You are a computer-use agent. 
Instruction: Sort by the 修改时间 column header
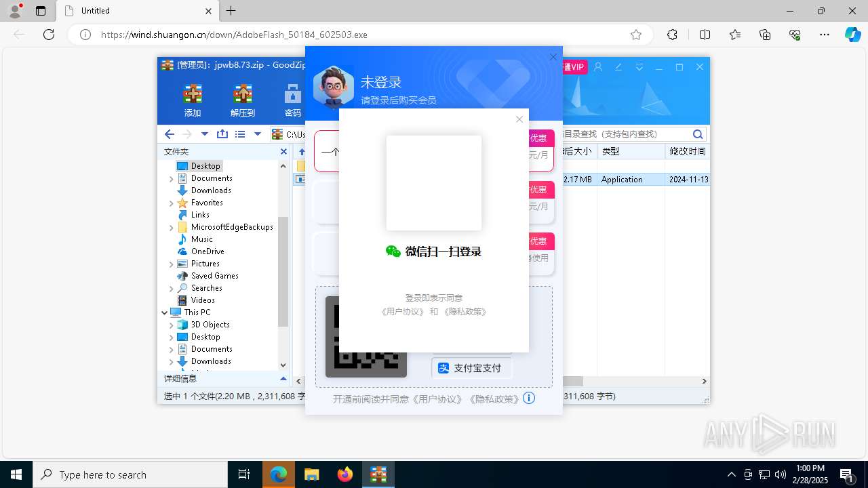(x=688, y=151)
